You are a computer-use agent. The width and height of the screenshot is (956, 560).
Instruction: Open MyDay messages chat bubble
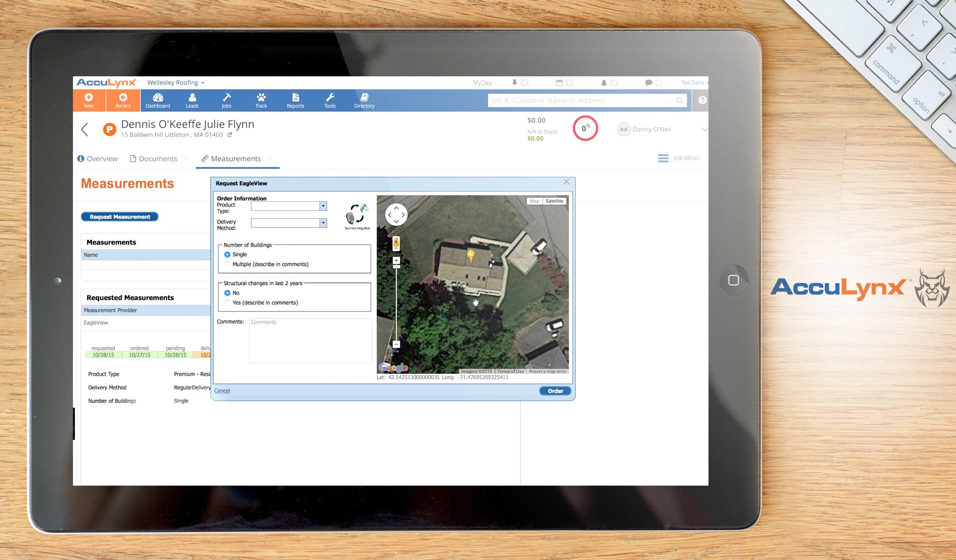click(647, 82)
